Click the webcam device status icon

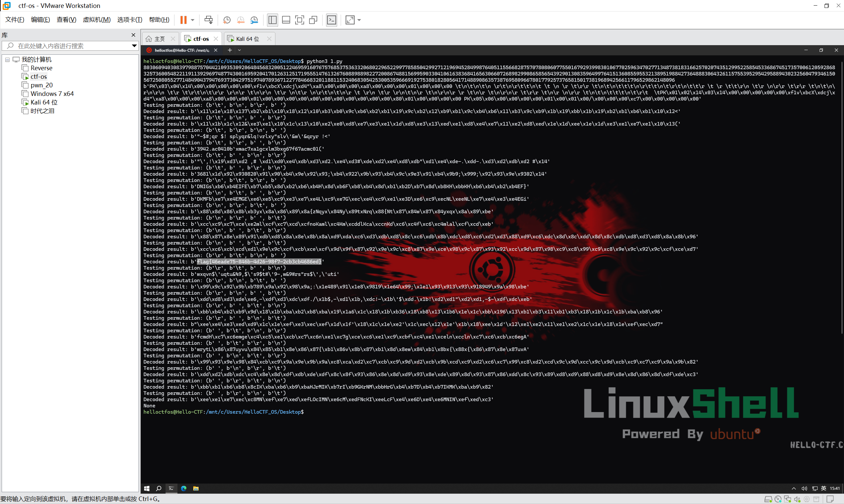[807, 499]
